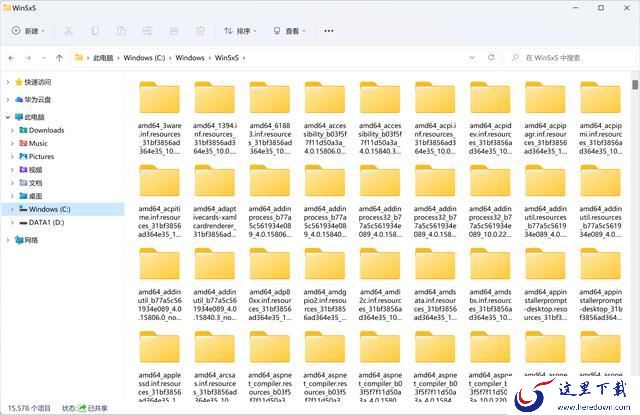This screenshot has width=640, height=415.
Task: Go up one folder level arrow
Action: click(x=59, y=58)
